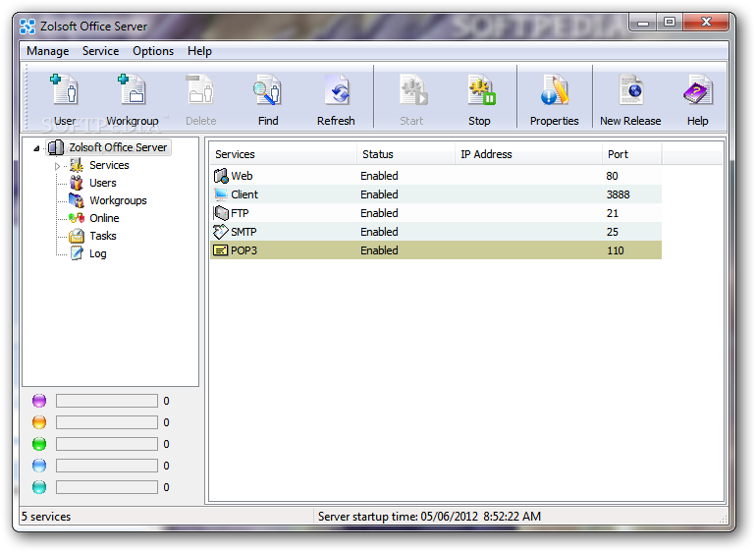Image resolution: width=756 pixels, height=552 pixels.
Task: Click the green indicator's progress bar
Action: pyautogui.click(x=107, y=444)
